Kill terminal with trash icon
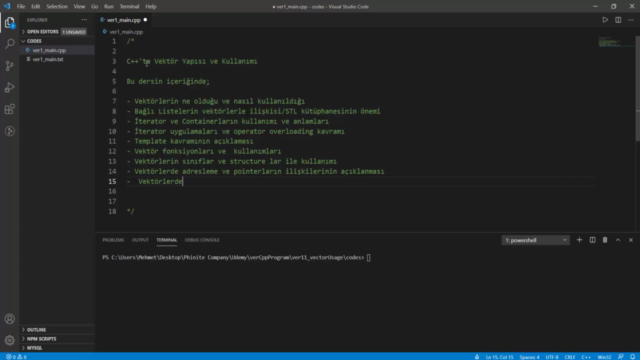Viewport: 640px width, 360px height. click(605, 240)
